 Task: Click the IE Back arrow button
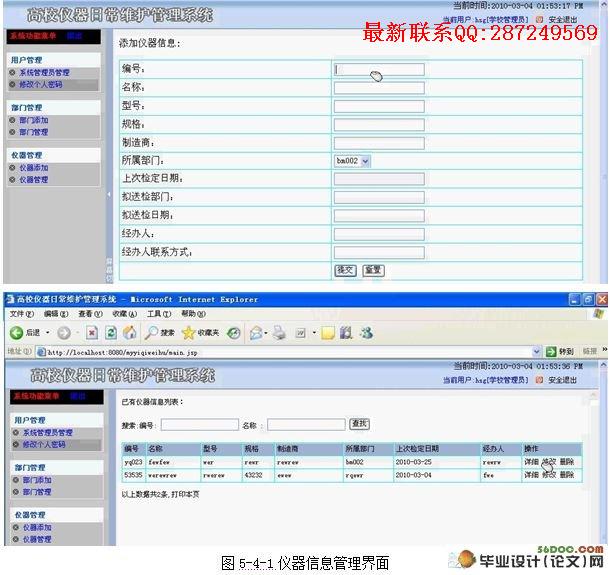[x=16, y=333]
